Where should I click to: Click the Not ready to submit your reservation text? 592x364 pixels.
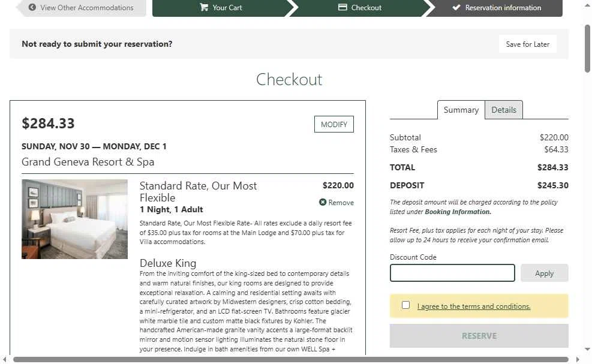[x=97, y=44]
